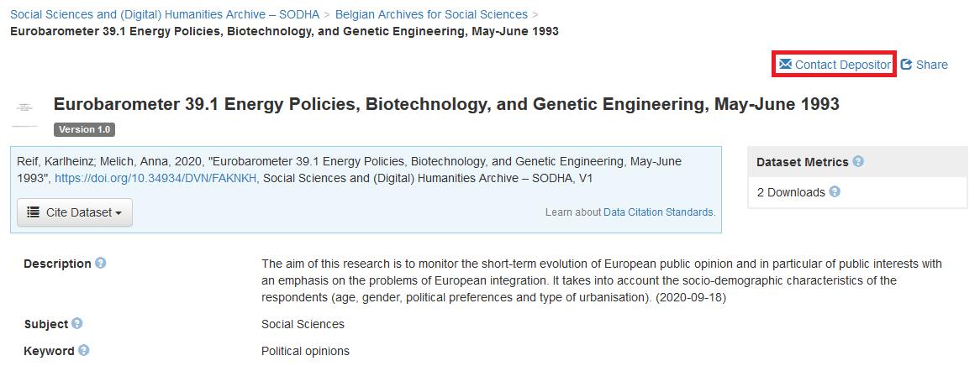Go to Belgian Archives for Social Sciences
Screen dimensions: 980x366
[x=431, y=14]
